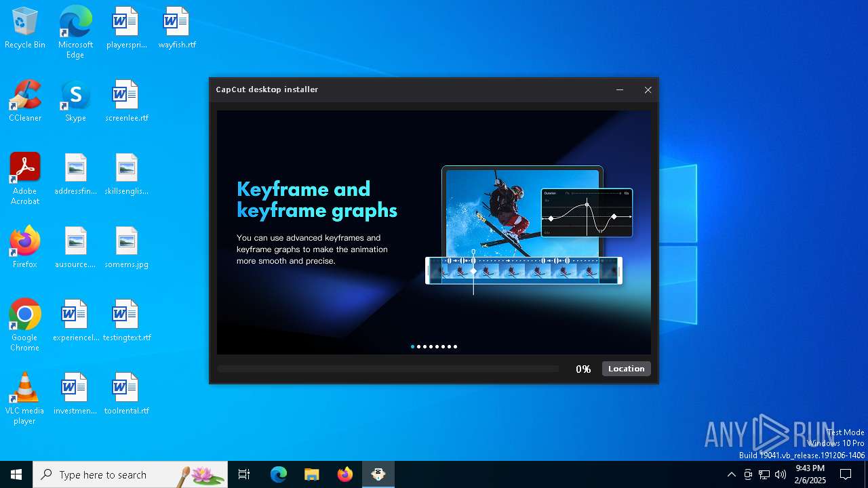Select the last carousel dot indicator

coord(455,346)
